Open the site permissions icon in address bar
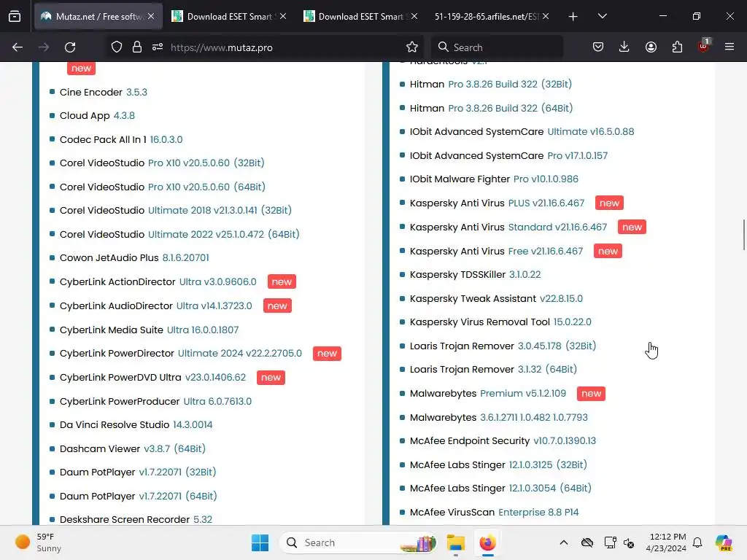Viewport: 747px width, 560px height. pos(158,47)
